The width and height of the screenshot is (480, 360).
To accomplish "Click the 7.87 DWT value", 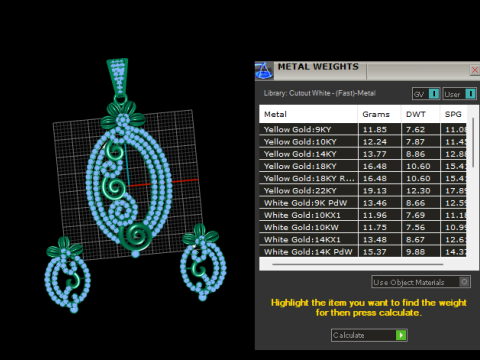I will [415, 142].
